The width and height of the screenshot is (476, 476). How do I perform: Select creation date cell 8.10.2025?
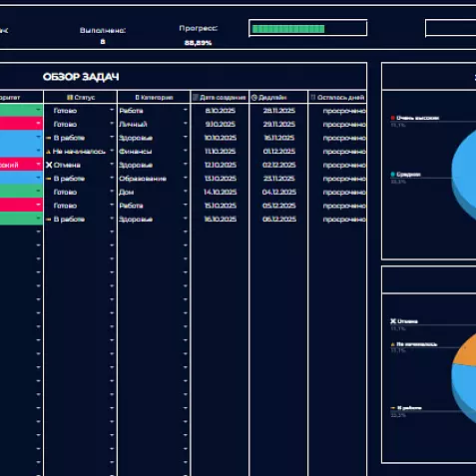221,111
